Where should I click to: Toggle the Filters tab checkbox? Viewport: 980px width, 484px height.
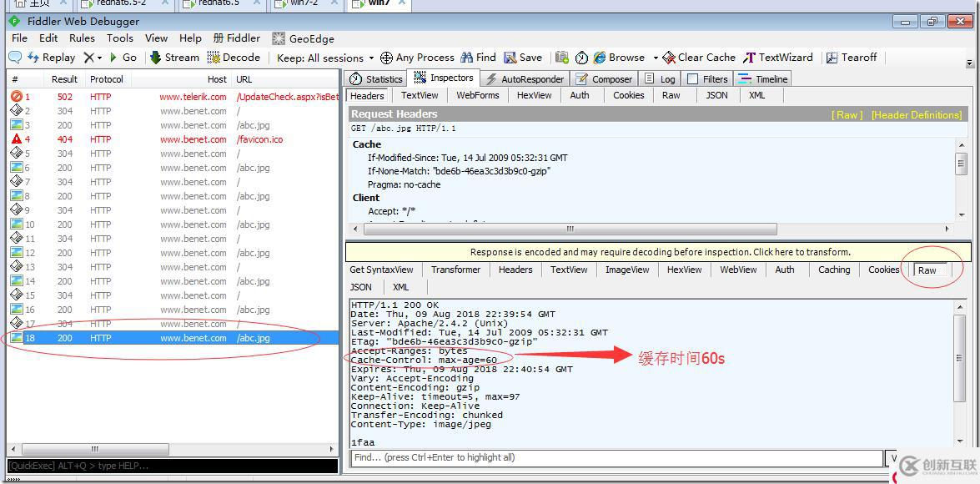(x=692, y=79)
